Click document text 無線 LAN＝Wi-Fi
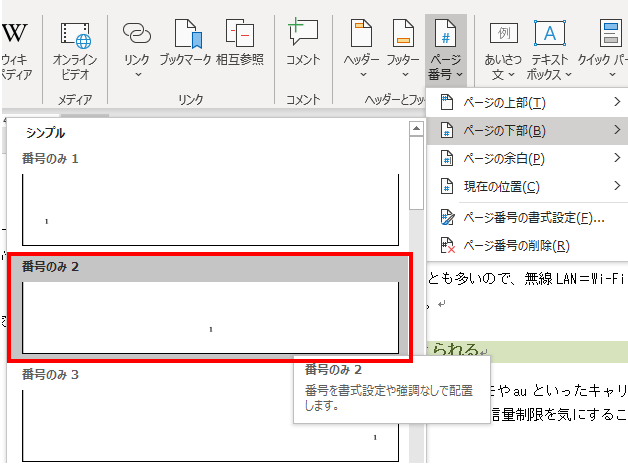The image size is (628, 469). [574, 278]
